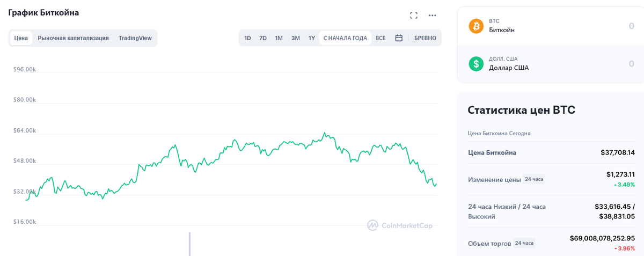Select the 3M time range
This screenshot has width=644, height=256.
point(295,38)
